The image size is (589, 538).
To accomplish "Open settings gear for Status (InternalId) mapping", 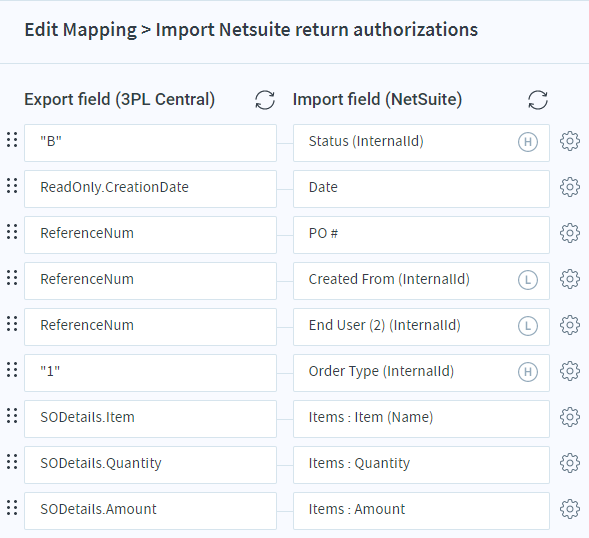I will pos(570,141).
